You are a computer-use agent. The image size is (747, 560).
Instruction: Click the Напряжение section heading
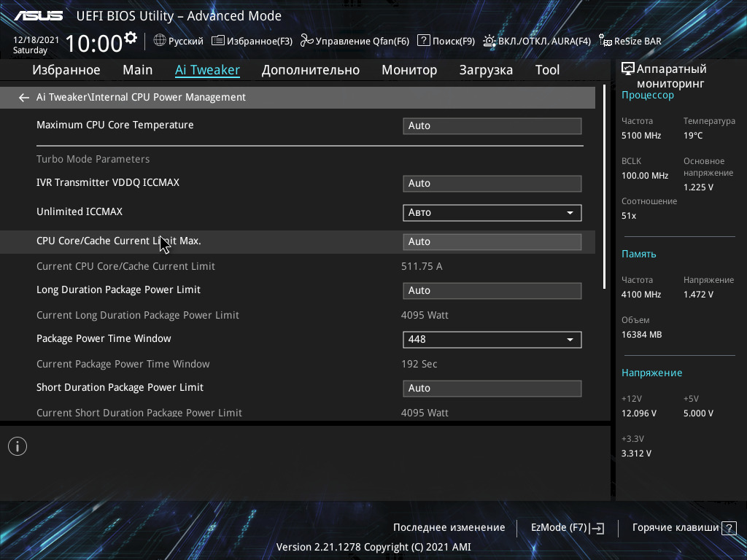pyautogui.click(x=651, y=373)
